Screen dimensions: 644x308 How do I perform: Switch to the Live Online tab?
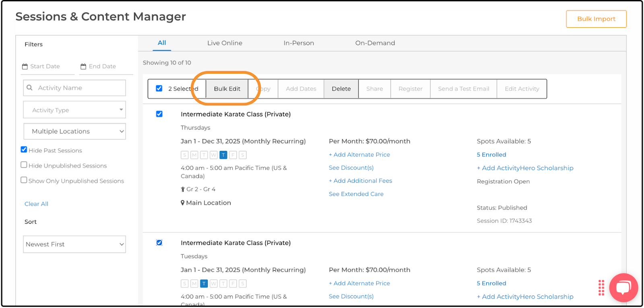pos(225,43)
